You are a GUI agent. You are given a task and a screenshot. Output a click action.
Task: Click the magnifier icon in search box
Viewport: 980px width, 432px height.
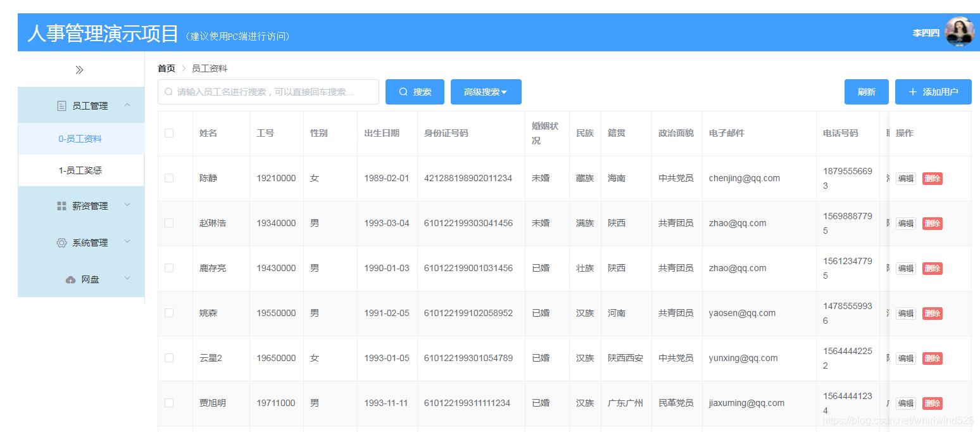click(168, 92)
